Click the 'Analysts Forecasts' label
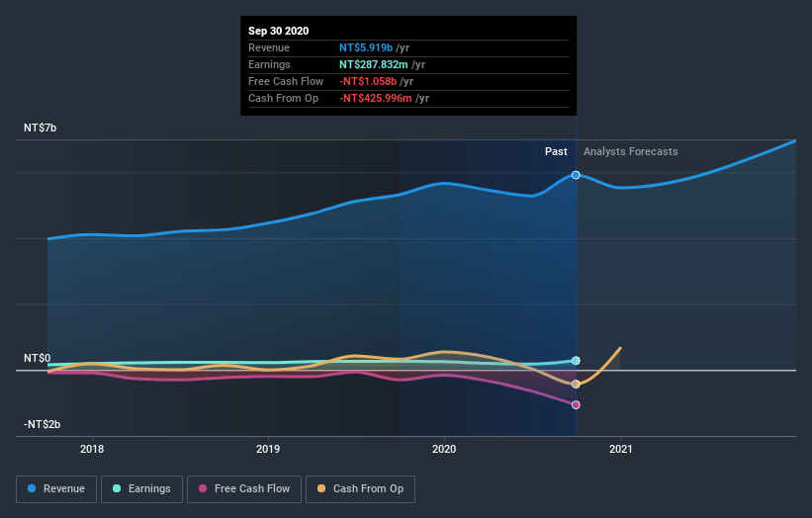The image size is (812, 518). tap(631, 151)
